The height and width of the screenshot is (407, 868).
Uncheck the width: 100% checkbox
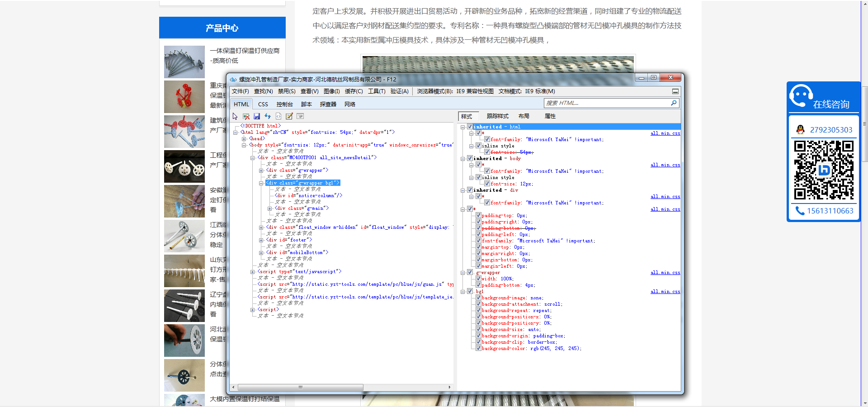pos(478,279)
